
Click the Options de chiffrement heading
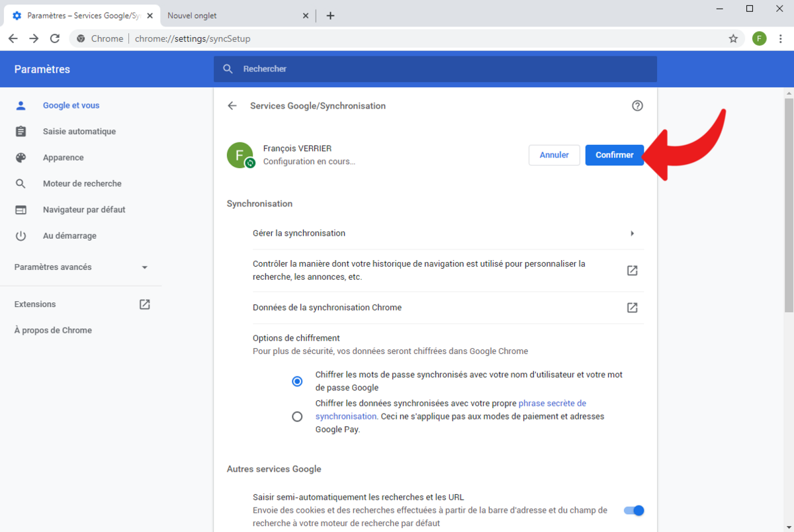296,338
